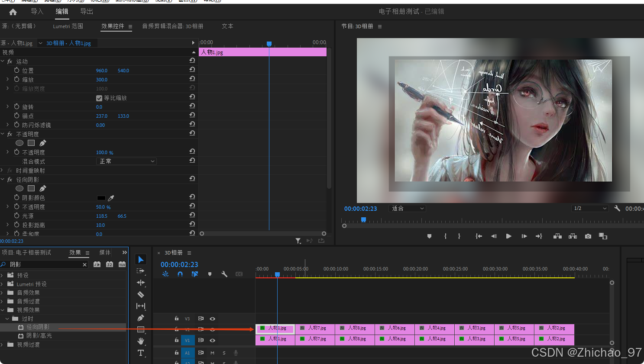Toggle the 位置 animation stopwatch
The image size is (644, 364).
point(16,70)
